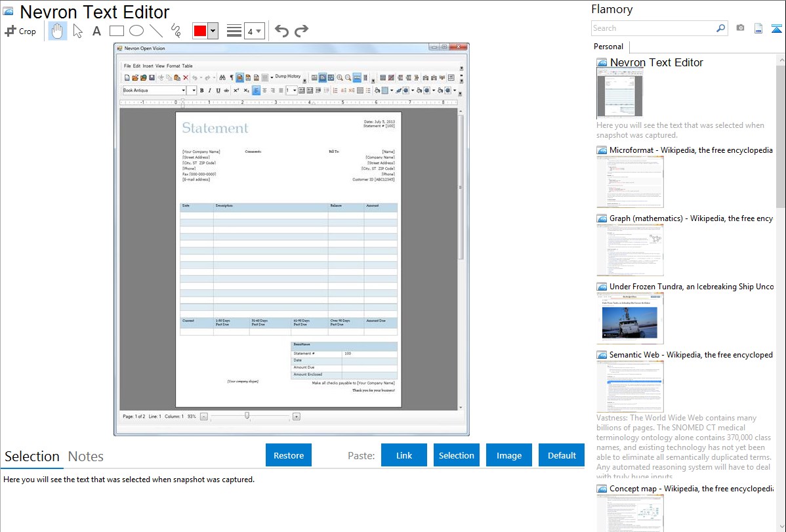Open the drawing color dropdown arrow

click(x=213, y=31)
